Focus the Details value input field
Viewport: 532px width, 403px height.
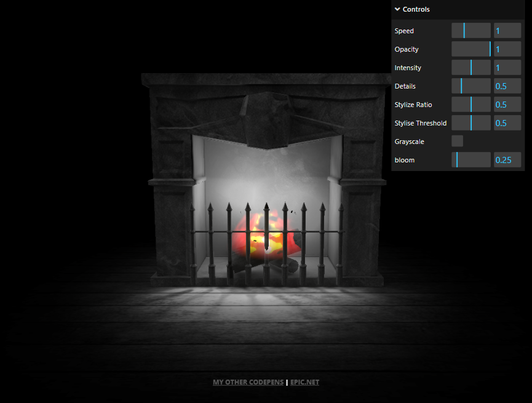[507, 86]
